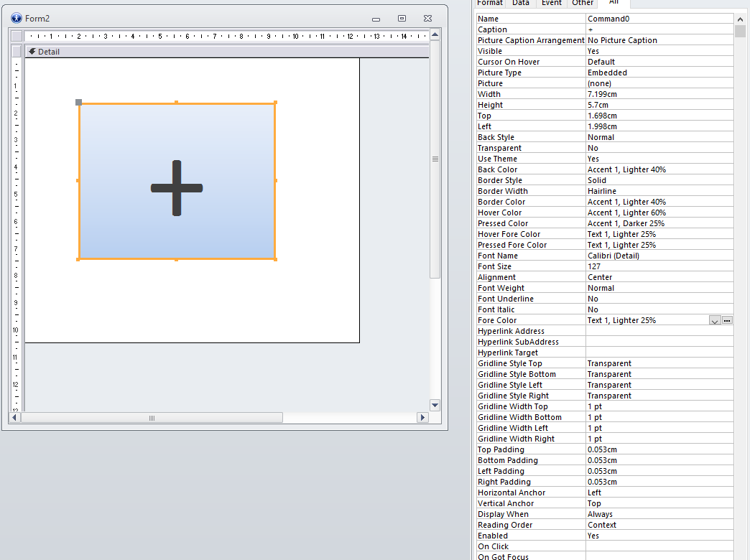Click the On Click event field
Viewport: 750px width, 560px height.
[x=659, y=546]
